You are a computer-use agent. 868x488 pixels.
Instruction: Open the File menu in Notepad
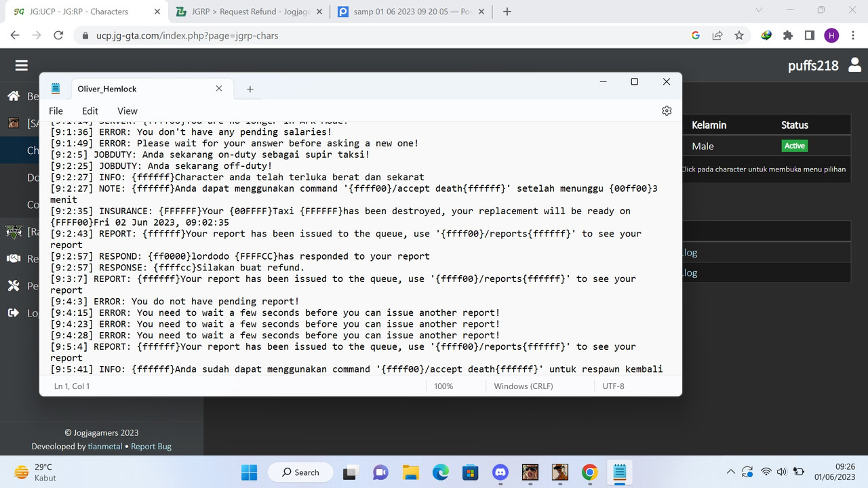click(x=56, y=111)
